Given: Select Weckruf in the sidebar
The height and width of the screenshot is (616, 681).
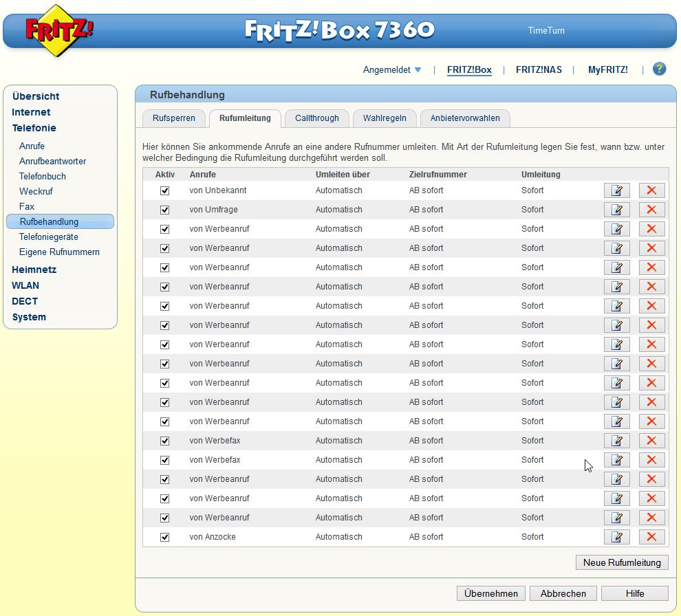Looking at the screenshot, I should point(36,191).
